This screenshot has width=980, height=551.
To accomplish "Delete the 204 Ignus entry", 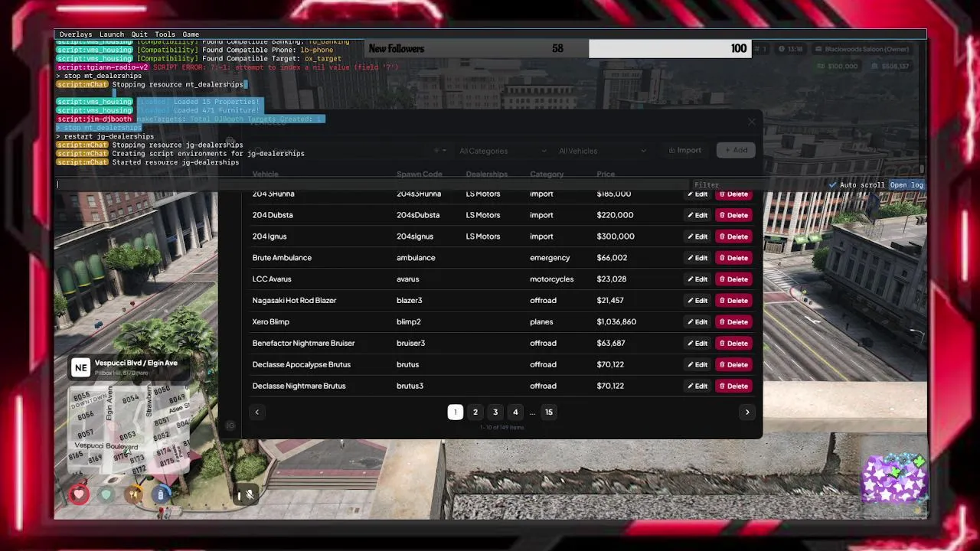I will tap(733, 237).
